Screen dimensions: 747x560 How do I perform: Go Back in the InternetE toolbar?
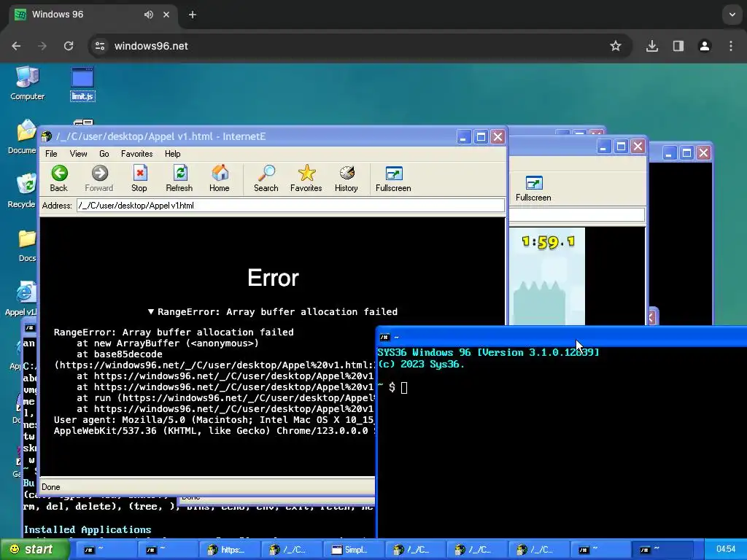point(59,179)
